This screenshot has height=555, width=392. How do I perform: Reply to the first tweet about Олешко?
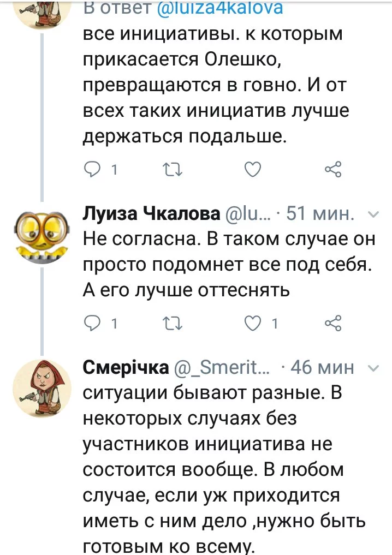tap(93, 170)
